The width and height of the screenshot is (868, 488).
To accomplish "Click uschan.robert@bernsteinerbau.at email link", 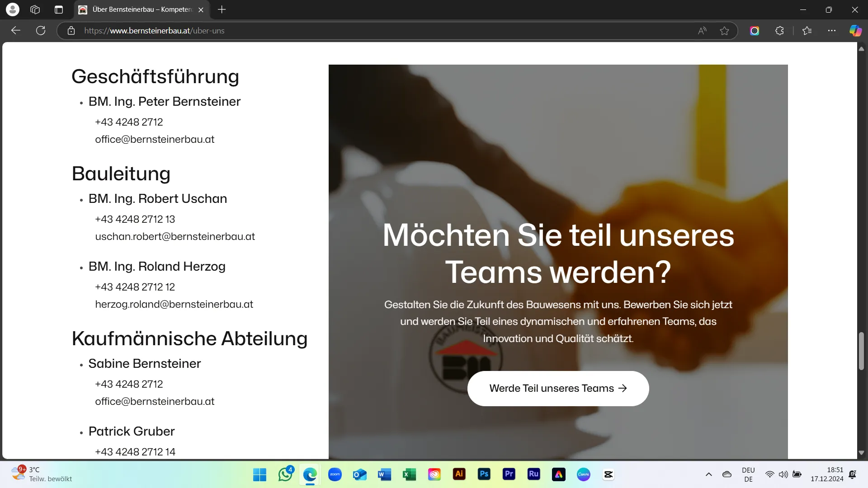I will tap(175, 237).
